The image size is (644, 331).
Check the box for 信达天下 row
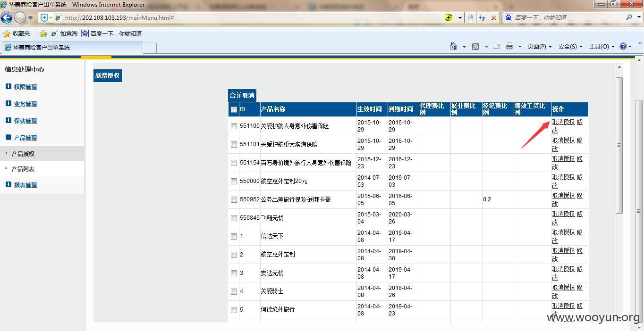point(234,236)
